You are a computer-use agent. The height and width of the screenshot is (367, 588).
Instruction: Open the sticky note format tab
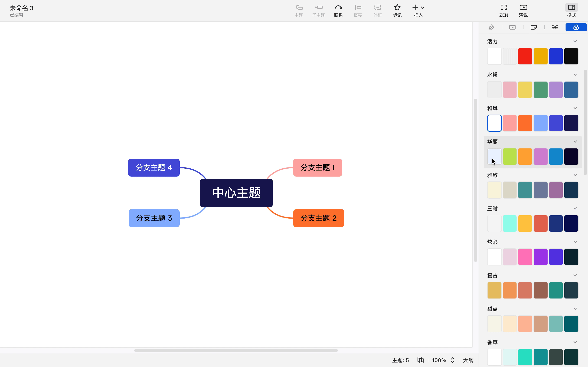click(x=533, y=28)
